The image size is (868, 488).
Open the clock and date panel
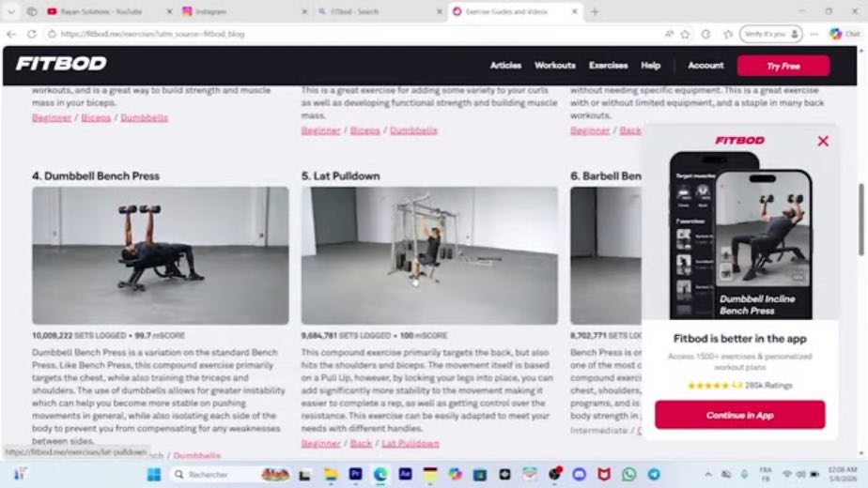click(x=843, y=474)
